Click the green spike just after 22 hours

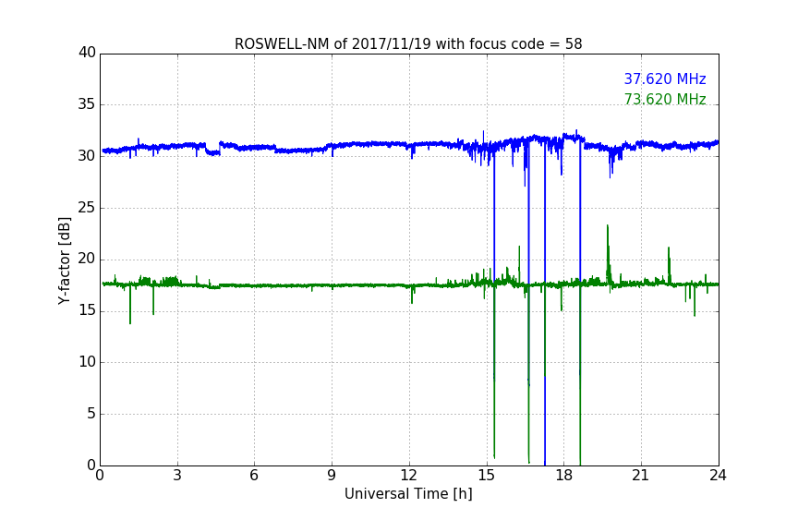click(x=669, y=265)
